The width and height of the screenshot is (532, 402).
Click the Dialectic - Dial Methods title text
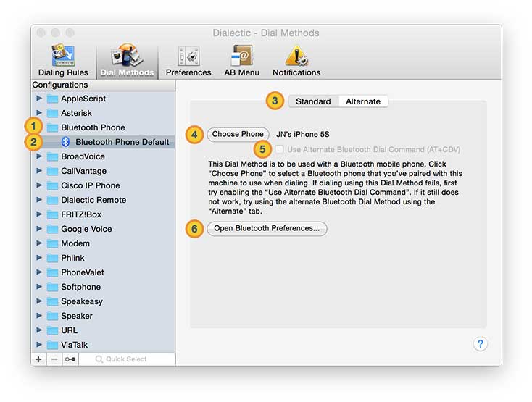click(266, 33)
